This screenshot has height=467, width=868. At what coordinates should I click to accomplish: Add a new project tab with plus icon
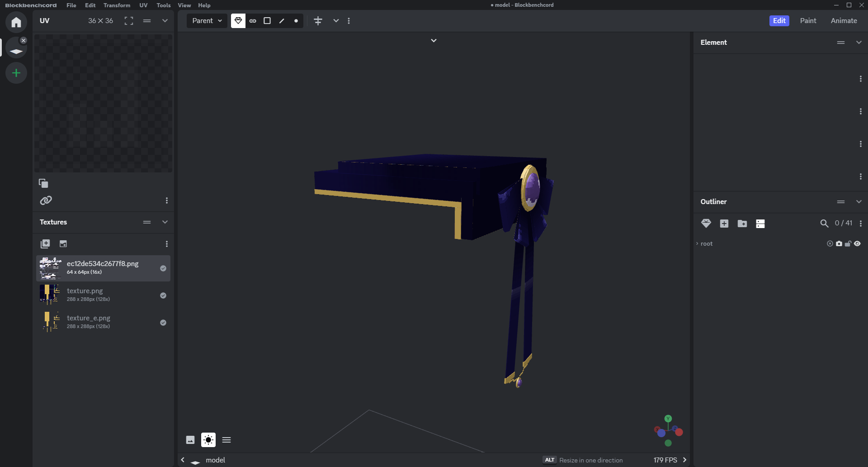point(16,73)
